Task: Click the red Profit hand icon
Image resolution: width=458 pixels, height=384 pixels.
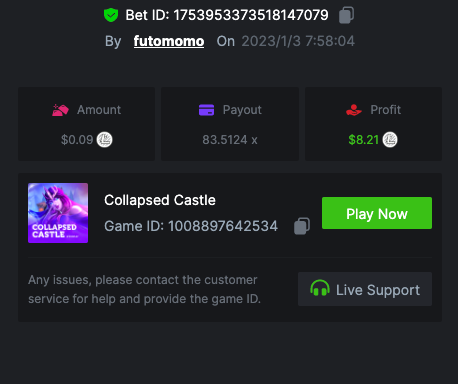Action: pos(354,110)
